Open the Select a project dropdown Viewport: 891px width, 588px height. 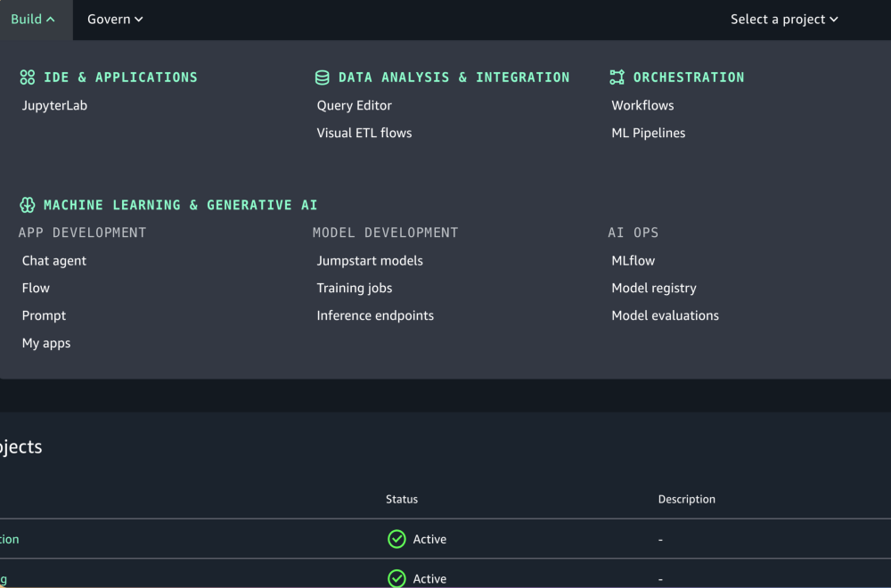coord(784,20)
